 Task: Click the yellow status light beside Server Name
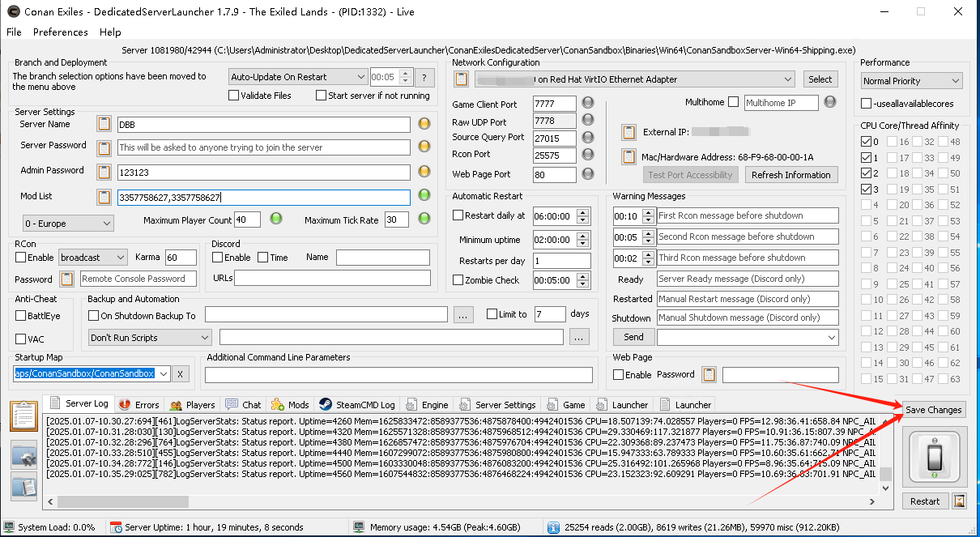pyautogui.click(x=424, y=124)
